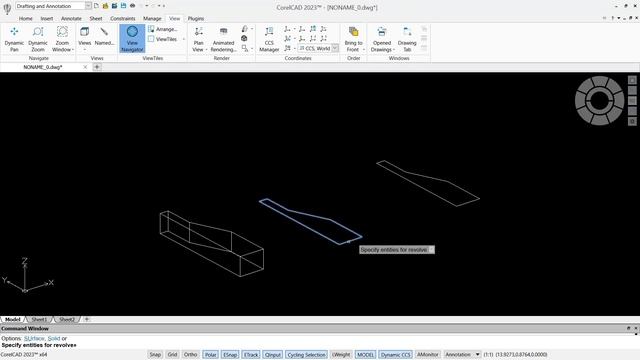Disable Polar tracking in status bar
This screenshot has width=640, height=360.
[x=210, y=355]
